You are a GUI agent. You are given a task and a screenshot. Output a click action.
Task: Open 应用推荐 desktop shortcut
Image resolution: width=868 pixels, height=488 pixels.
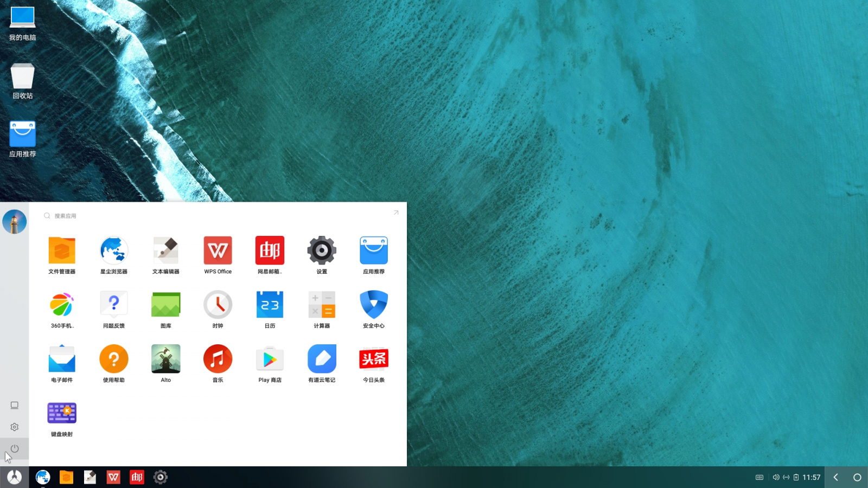coord(23,139)
